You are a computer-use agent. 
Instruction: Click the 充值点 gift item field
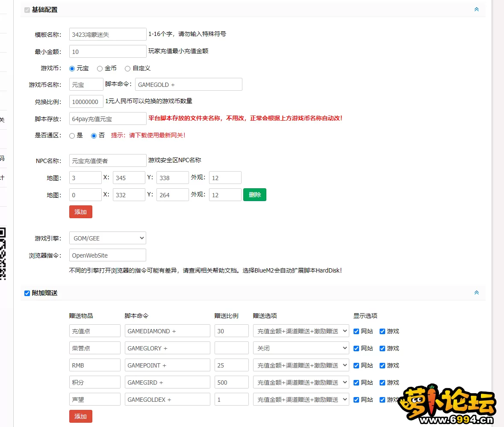[95, 331]
